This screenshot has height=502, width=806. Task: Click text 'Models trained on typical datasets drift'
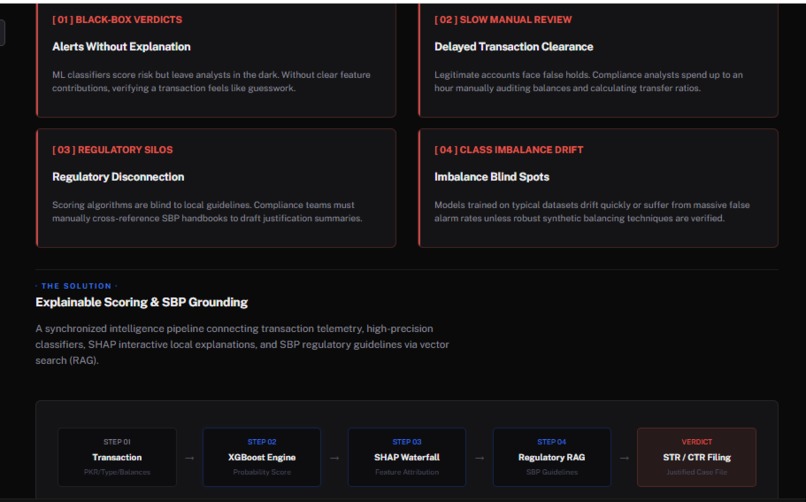point(592,211)
